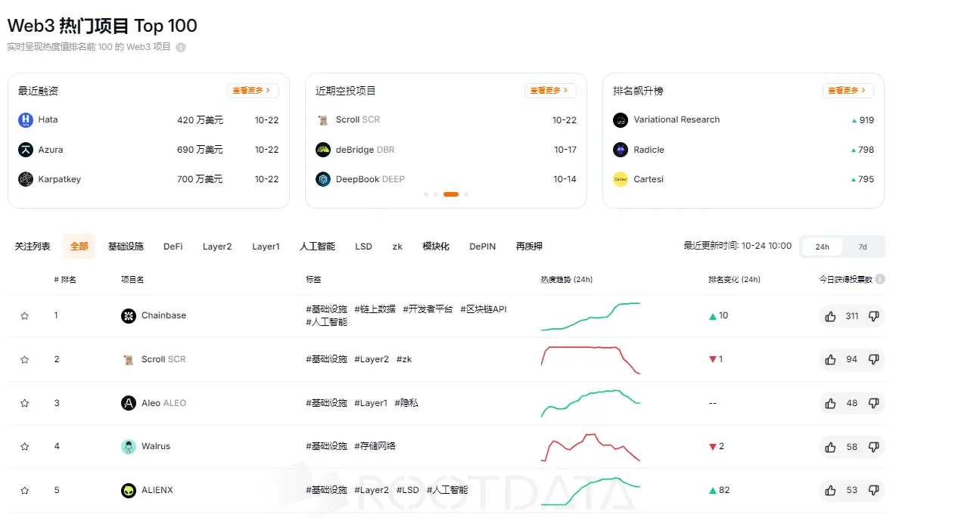Expand 查看更多 in the 排名飙升榜 panel

[848, 89]
